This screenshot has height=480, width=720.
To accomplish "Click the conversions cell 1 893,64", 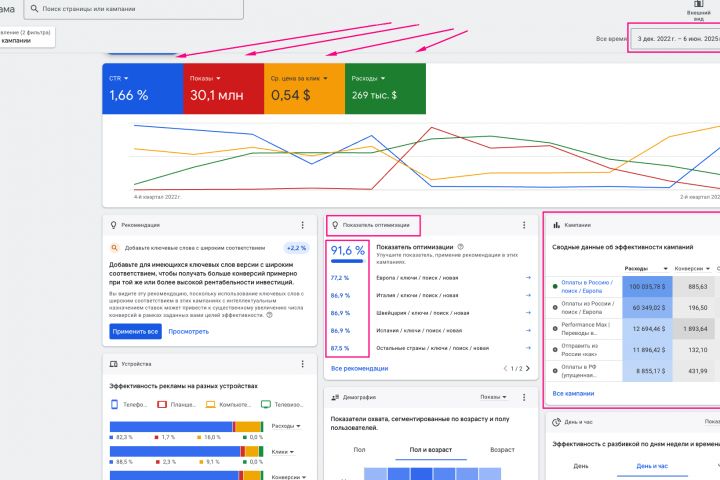I will tap(695, 328).
